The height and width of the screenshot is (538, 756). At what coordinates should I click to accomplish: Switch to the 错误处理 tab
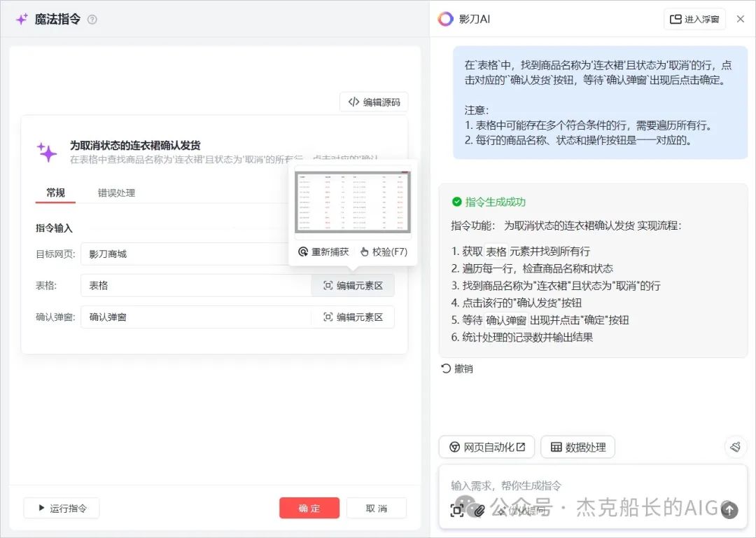pyautogui.click(x=116, y=193)
